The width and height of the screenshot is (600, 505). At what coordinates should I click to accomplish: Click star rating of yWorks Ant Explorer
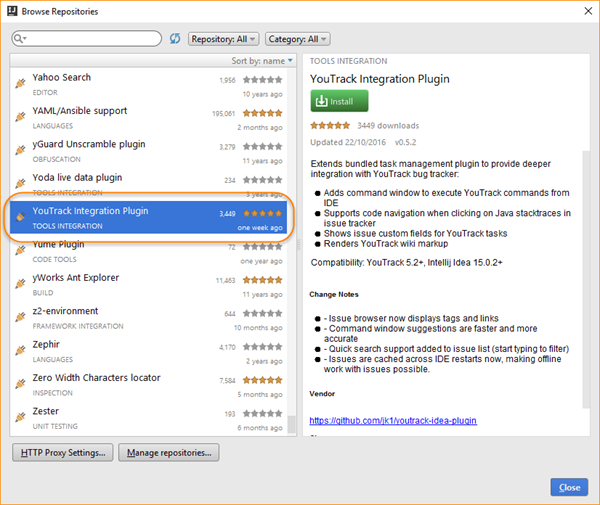(x=262, y=280)
